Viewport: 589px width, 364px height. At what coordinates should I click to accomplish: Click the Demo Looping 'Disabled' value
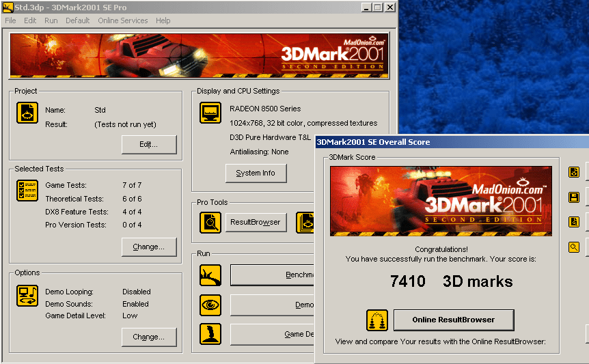click(x=137, y=292)
